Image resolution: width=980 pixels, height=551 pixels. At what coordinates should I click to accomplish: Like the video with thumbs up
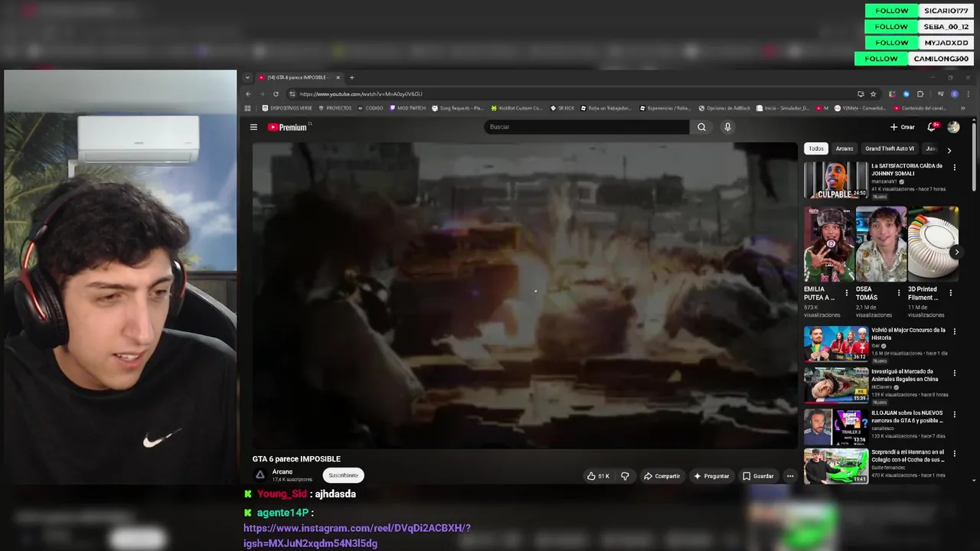598,476
